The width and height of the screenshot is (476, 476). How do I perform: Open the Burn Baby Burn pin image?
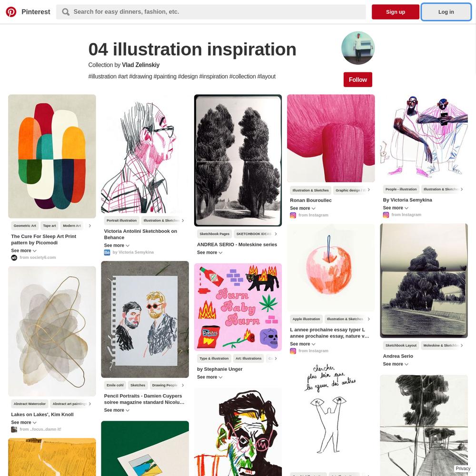point(238,307)
